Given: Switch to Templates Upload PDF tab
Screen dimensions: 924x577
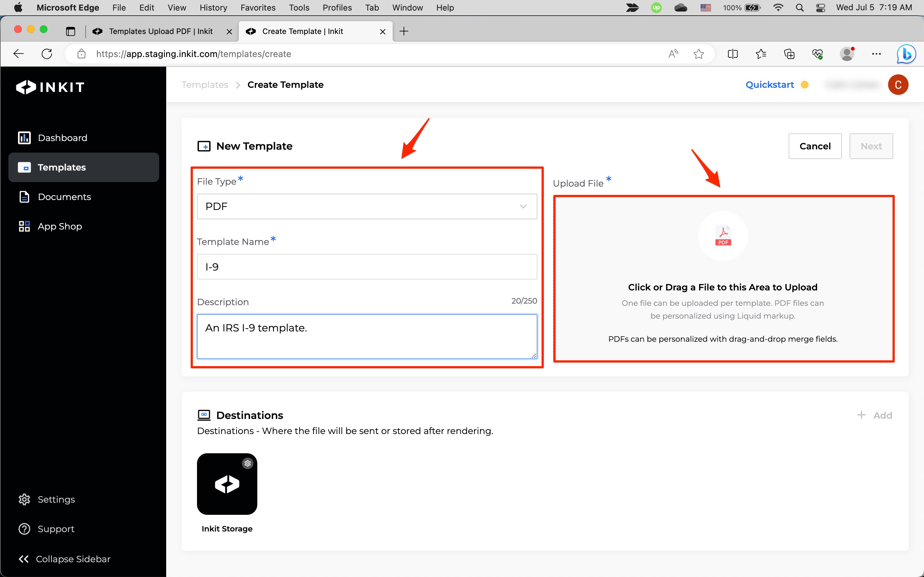Looking at the screenshot, I should (160, 31).
